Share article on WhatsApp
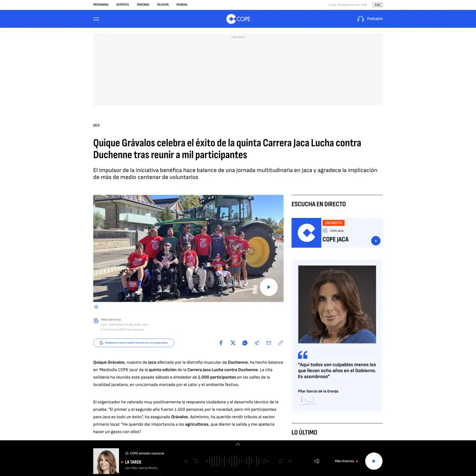Image resolution: width=476 pixels, height=476 pixels. [245, 343]
